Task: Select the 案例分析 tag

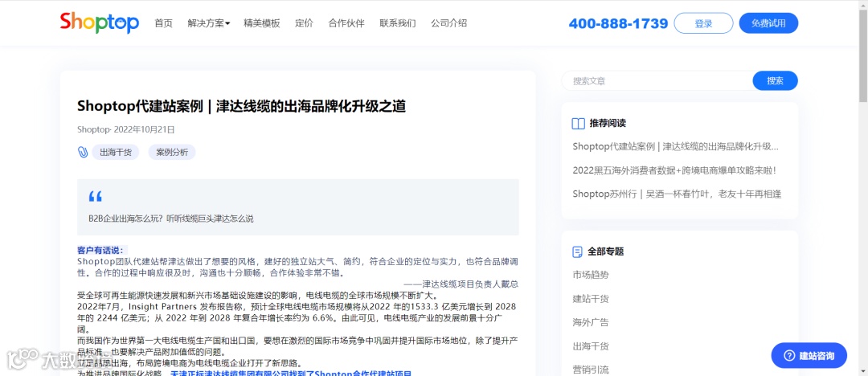Action: (172, 153)
